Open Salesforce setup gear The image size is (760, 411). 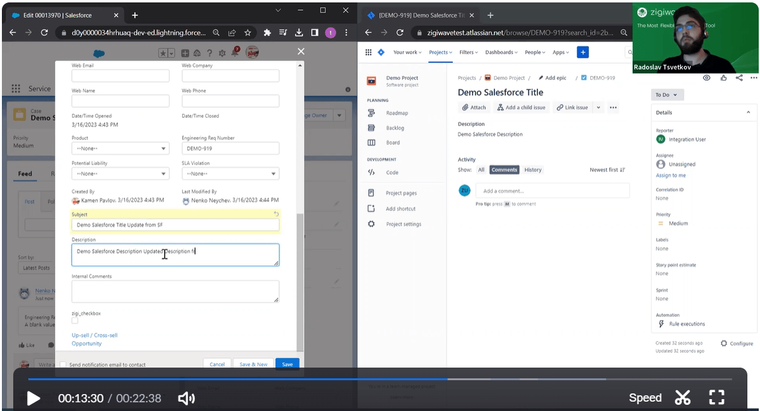[x=222, y=53]
